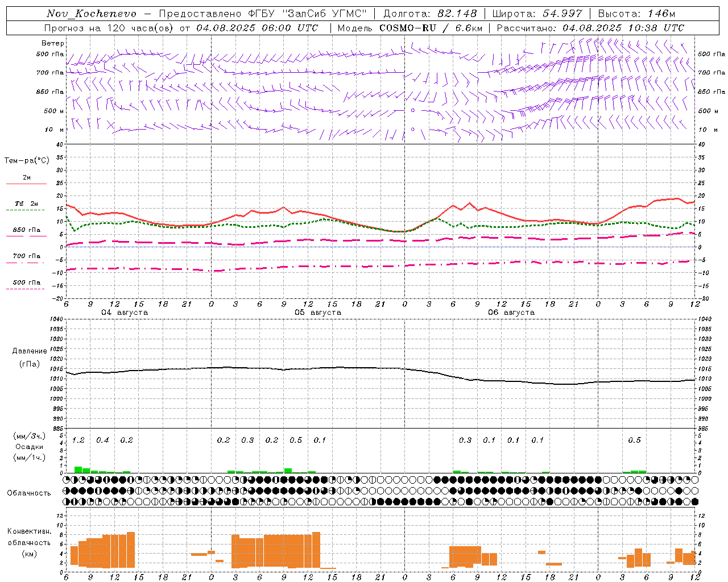The height and width of the screenshot is (582, 728).
Task: Click the (гПа) unit under Давление
Action: pos(30,364)
